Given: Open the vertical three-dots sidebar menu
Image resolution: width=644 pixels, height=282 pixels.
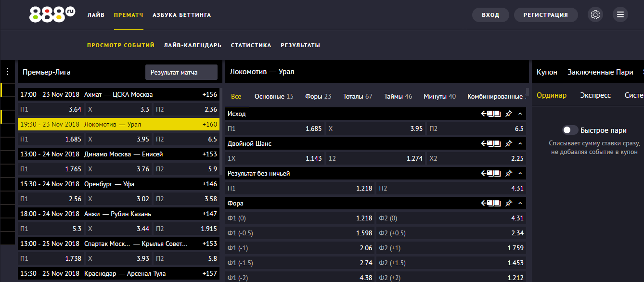Looking at the screenshot, I should click(8, 72).
